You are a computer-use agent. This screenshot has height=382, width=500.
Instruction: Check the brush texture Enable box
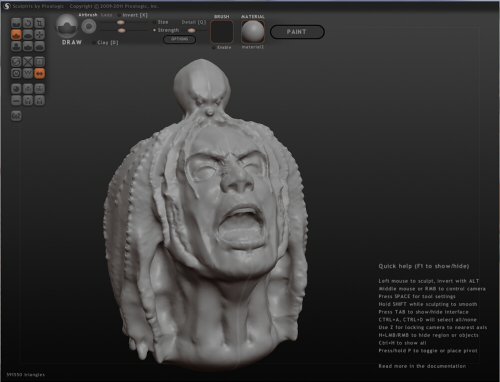[214, 48]
